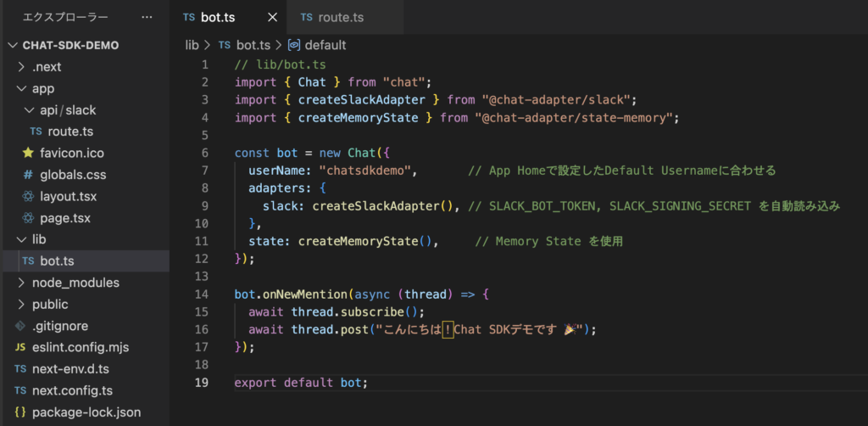Collapse the app folder

coord(42,88)
